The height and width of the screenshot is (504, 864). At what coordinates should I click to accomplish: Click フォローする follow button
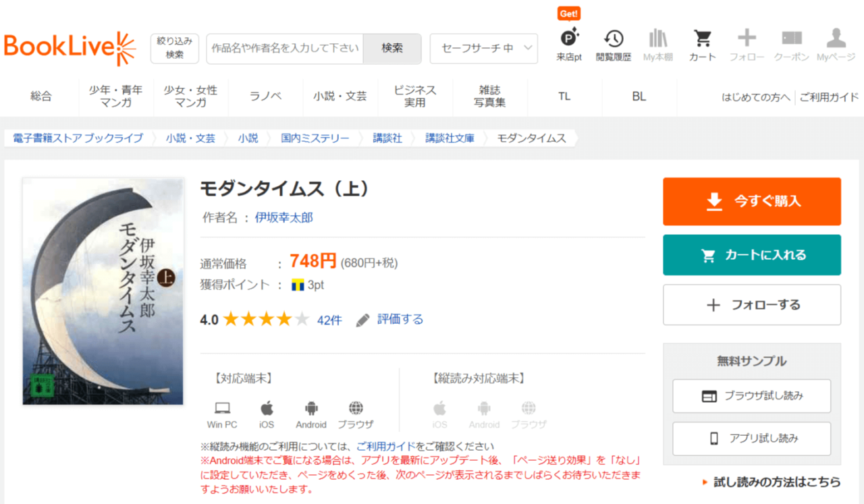tap(752, 305)
